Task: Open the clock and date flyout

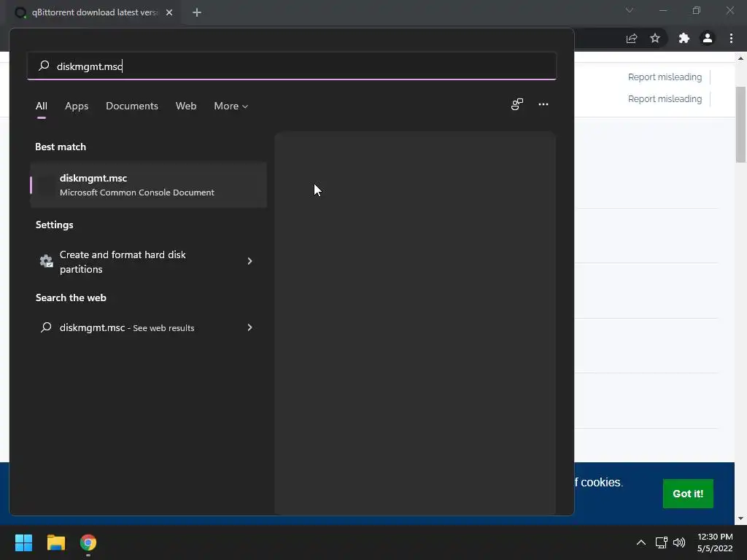Action: 715,542
